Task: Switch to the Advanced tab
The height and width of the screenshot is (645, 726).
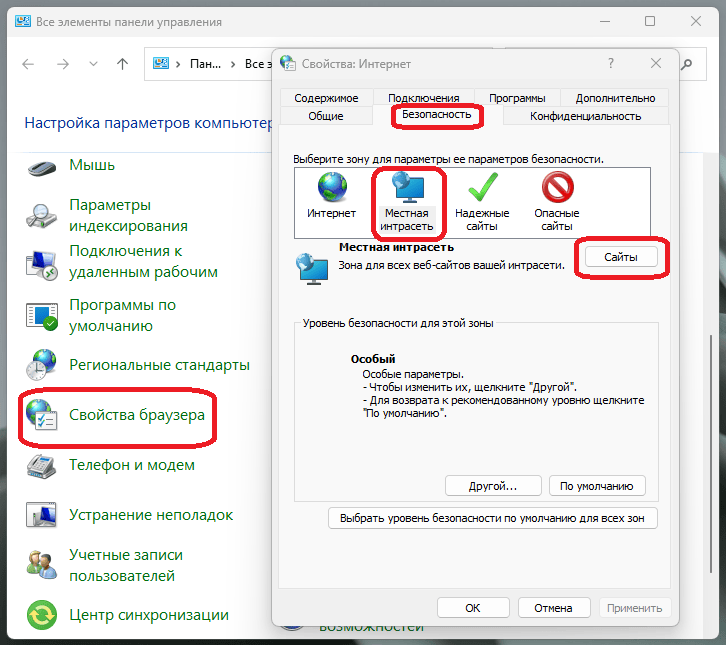Action: (615, 98)
